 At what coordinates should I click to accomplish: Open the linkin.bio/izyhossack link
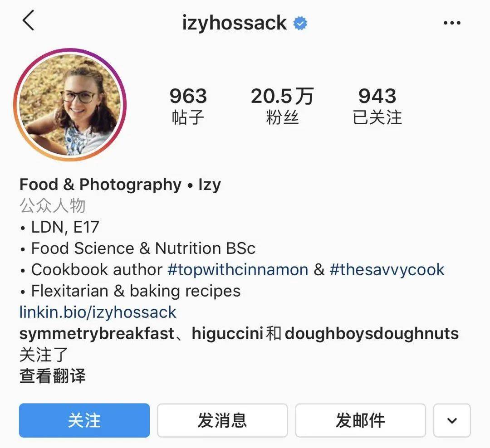(x=98, y=312)
